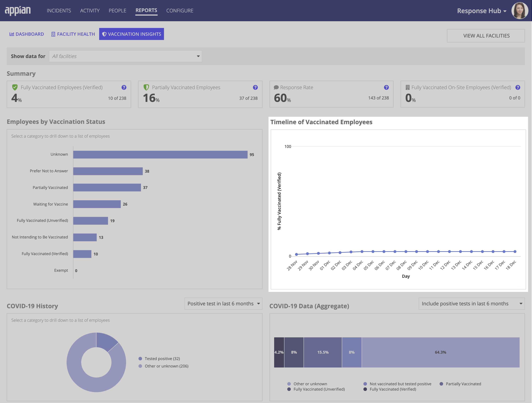Select the Fully Vaccinated (Verified) bar
Screen dimensions: 532x403
coord(82,254)
